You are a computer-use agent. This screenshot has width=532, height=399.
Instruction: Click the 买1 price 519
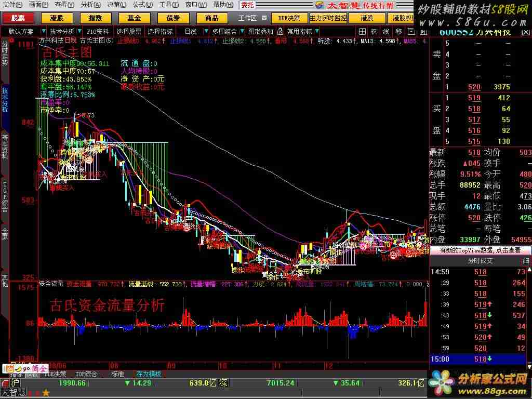click(474, 98)
